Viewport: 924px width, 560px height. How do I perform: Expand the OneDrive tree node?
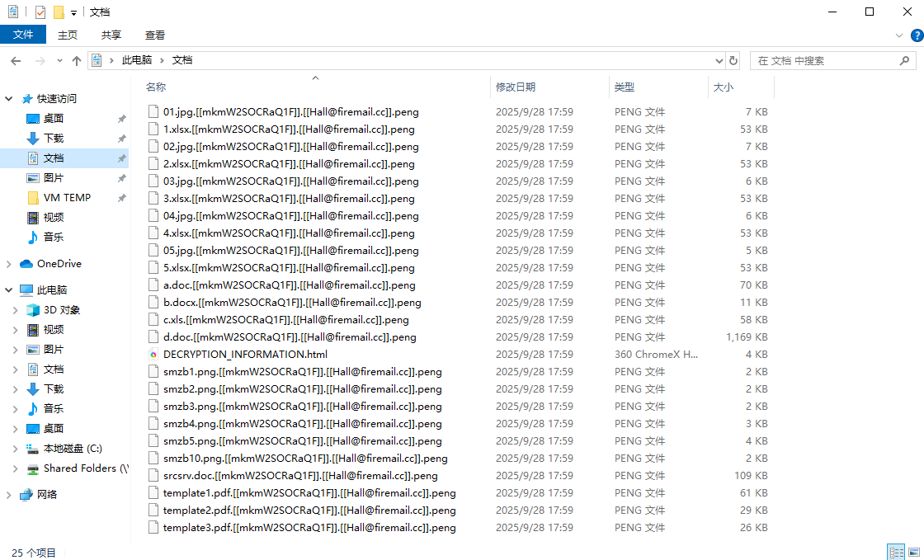coord(9,264)
